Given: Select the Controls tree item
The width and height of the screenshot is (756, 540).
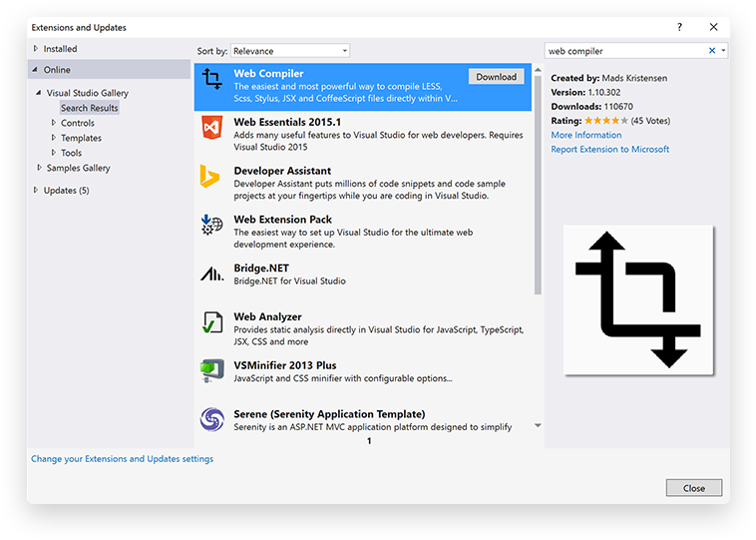Looking at the screenshot, I should point(78,123).
